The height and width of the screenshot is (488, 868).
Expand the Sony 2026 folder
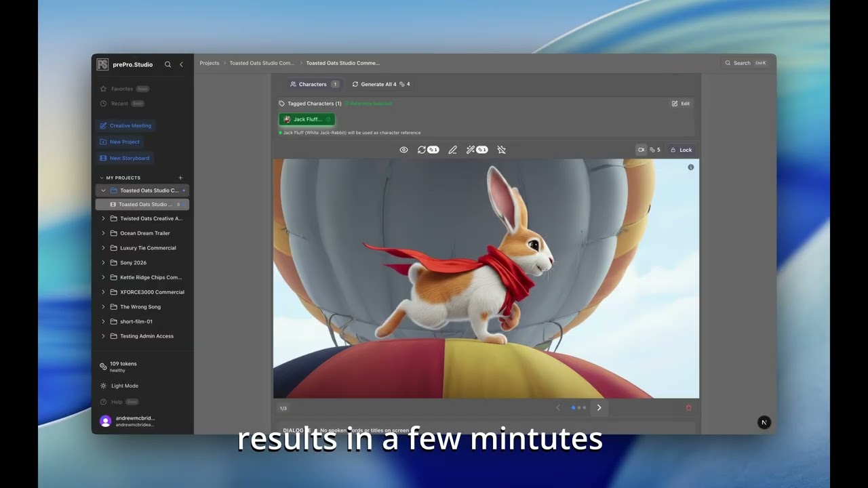click(103, 262)
